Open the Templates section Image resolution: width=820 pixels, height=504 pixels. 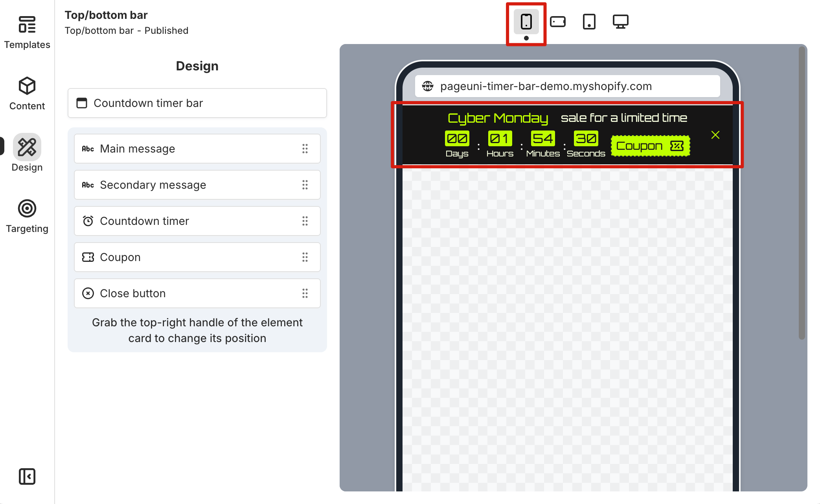[x=27, y=33]
